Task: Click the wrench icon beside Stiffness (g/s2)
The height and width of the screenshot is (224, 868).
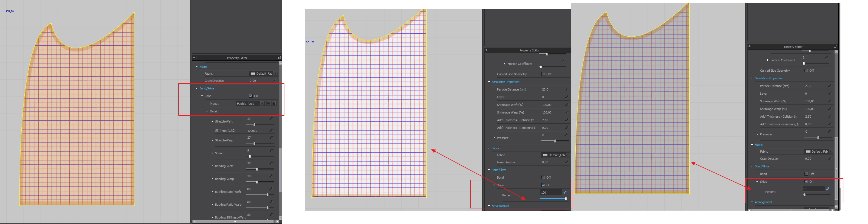Action: 271,130
